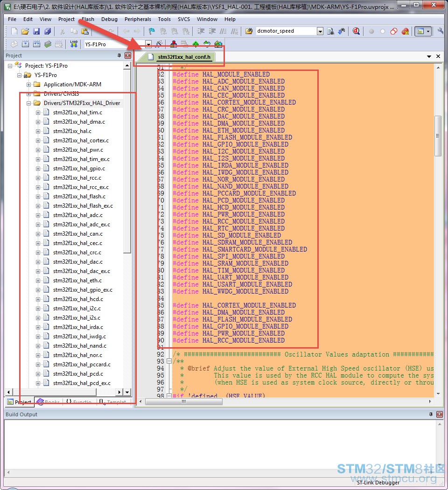Create a new file with the New icon
This screenshot has width=448, height=490.
tap(14, 31)
